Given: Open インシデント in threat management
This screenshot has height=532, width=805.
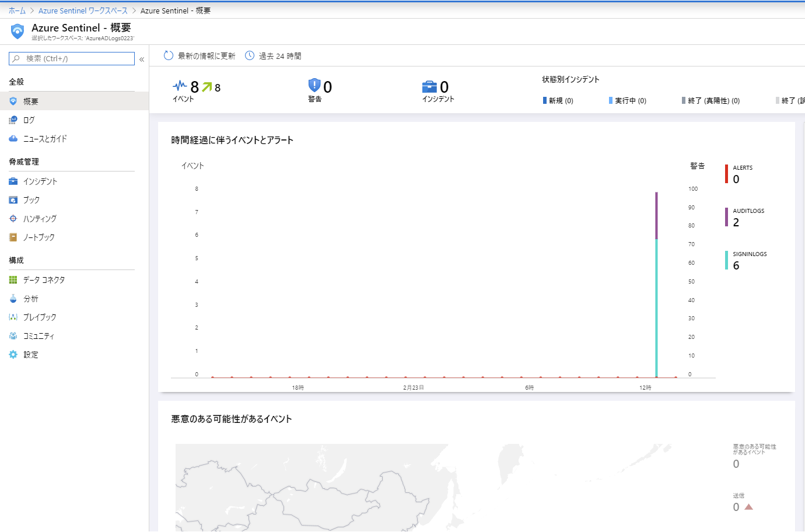Looking at the screenshot, I should (74, 181).
